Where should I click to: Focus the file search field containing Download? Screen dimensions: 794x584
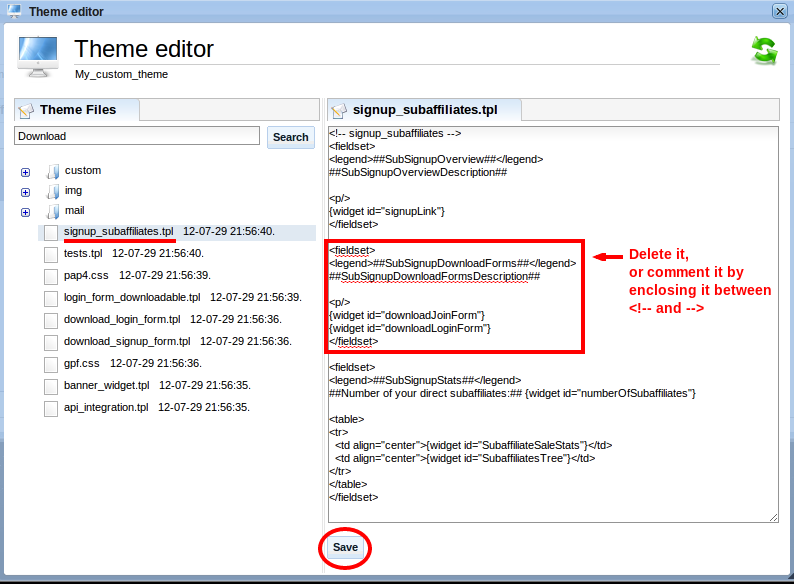click(x=137, y=136)
